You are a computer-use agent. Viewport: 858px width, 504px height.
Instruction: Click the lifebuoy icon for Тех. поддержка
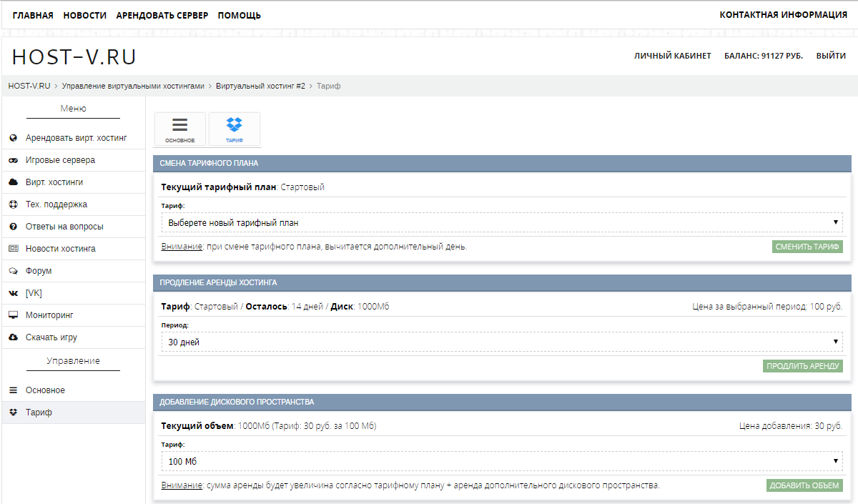13,204
